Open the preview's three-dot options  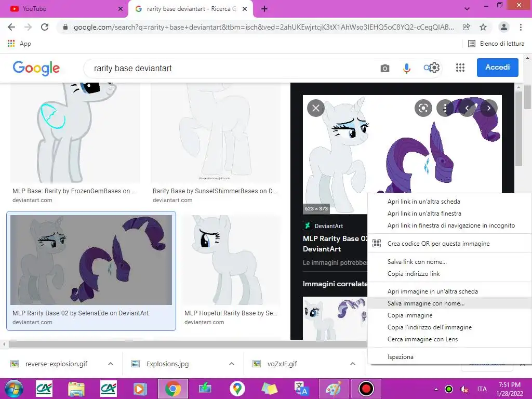coord(445,108)
